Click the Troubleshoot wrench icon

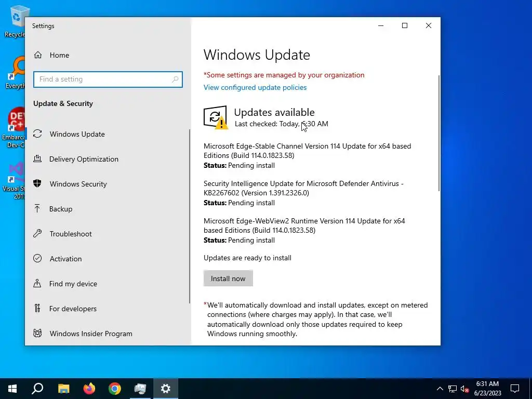37,233
